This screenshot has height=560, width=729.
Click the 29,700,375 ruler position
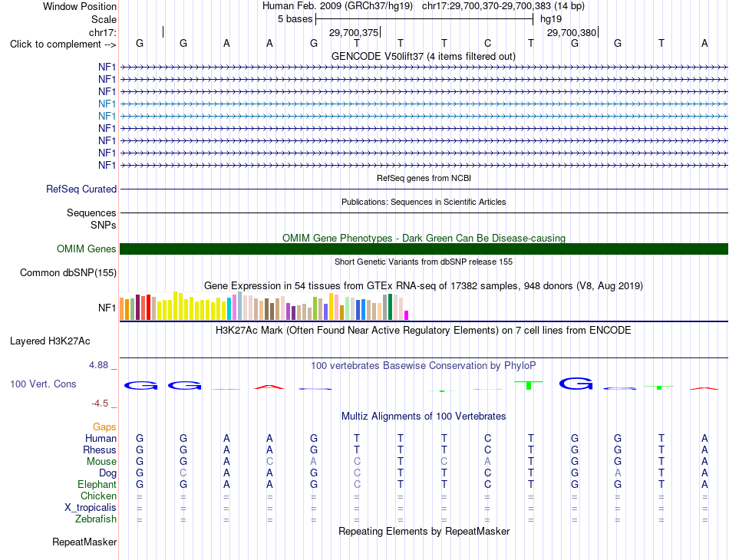pos(353,32)
